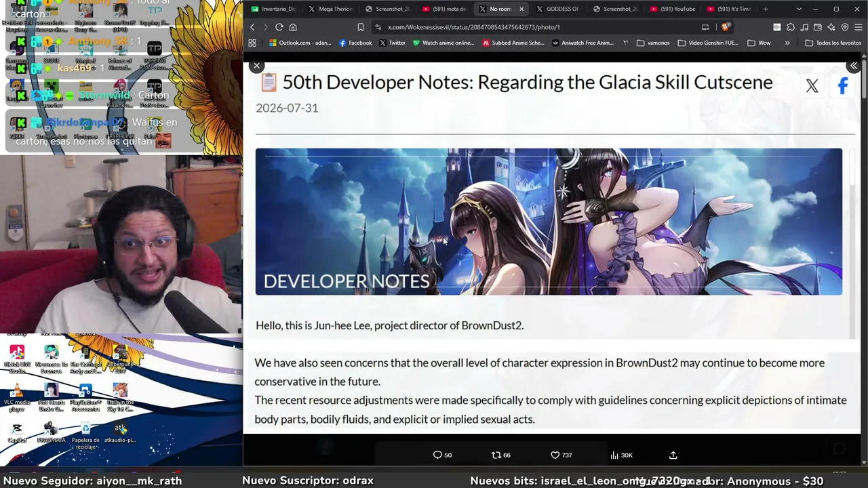This screenshot has width=868, height=488.
Task: Click the tweet share upload icon
Action: (673, 455)
